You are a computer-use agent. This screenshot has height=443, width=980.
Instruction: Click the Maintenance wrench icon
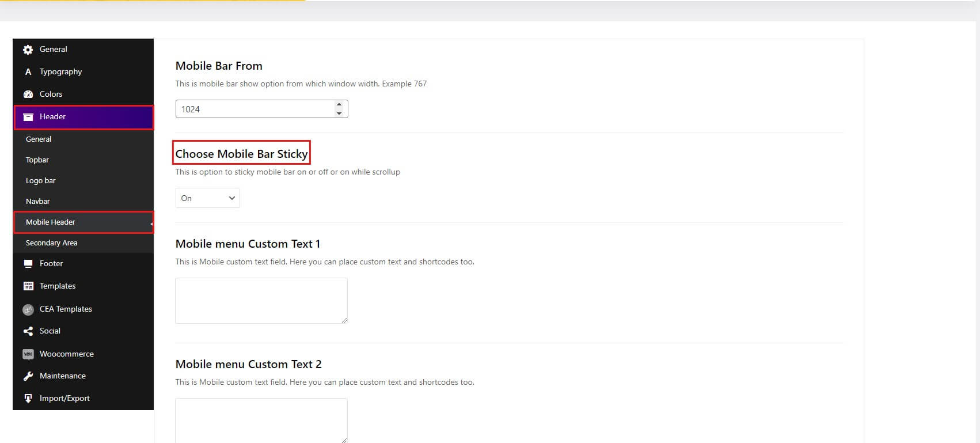point(28,376)
